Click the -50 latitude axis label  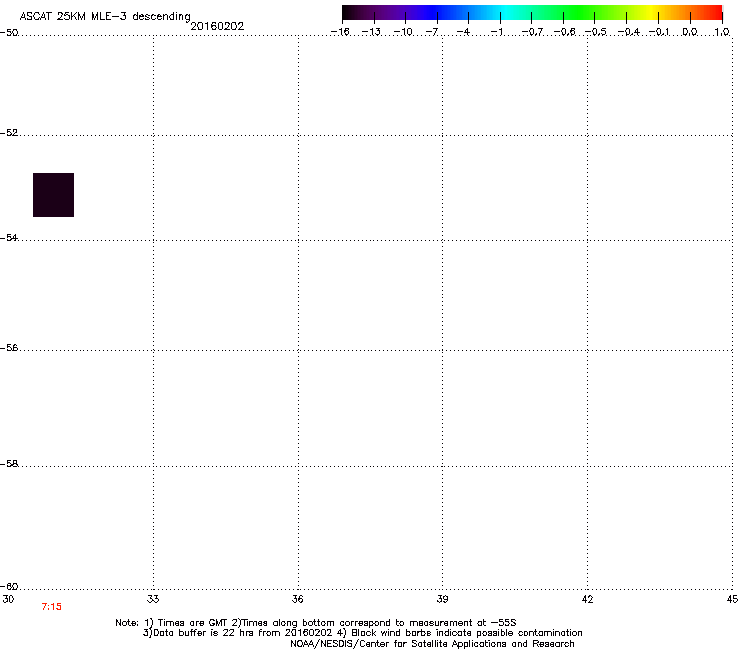tap(9, 33)
